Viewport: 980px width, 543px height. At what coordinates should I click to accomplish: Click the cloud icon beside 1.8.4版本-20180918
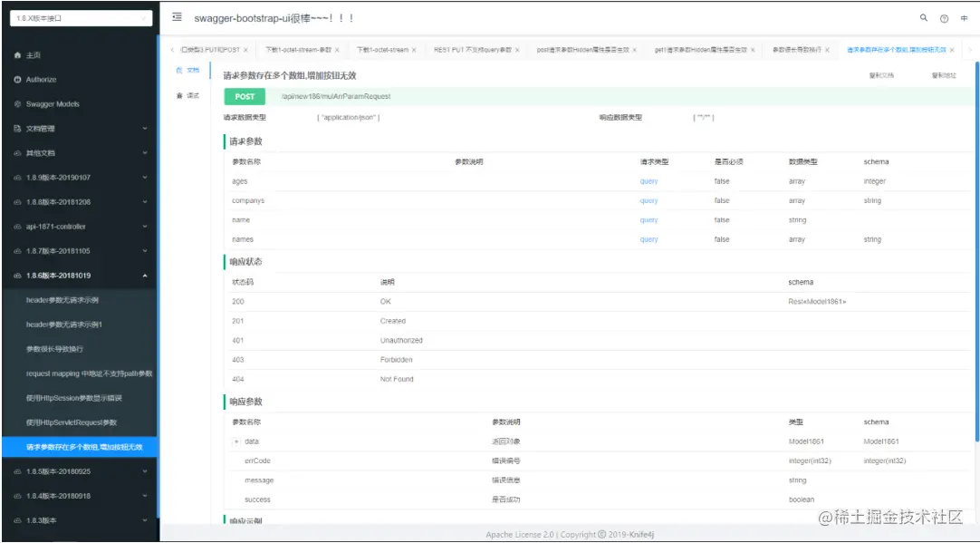coord(17,496)
